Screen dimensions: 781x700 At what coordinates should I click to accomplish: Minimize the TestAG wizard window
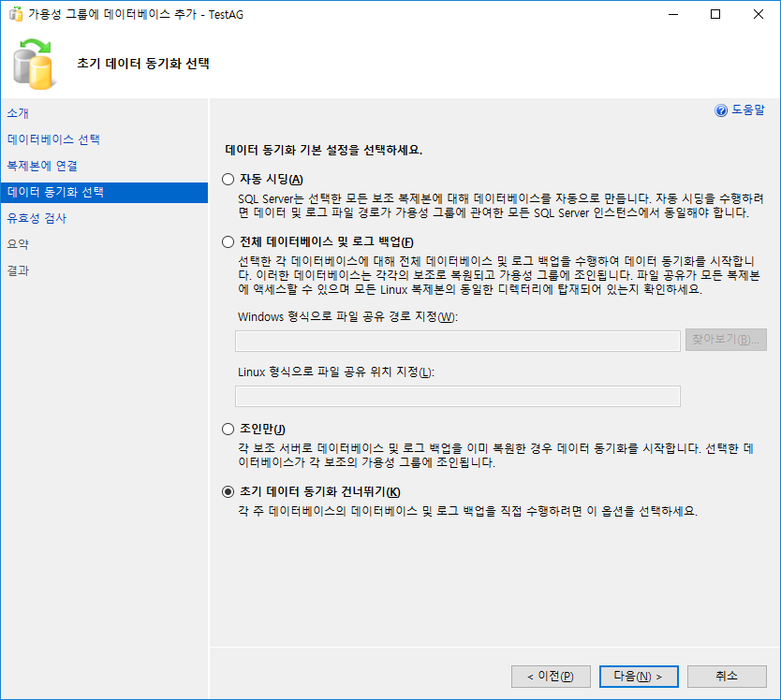(673, 14)
